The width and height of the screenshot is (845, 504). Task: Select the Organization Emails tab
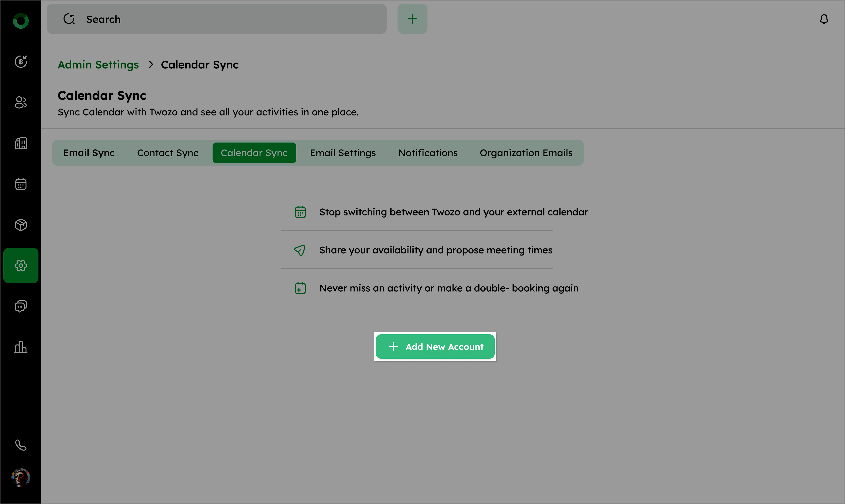pos(526,153)
